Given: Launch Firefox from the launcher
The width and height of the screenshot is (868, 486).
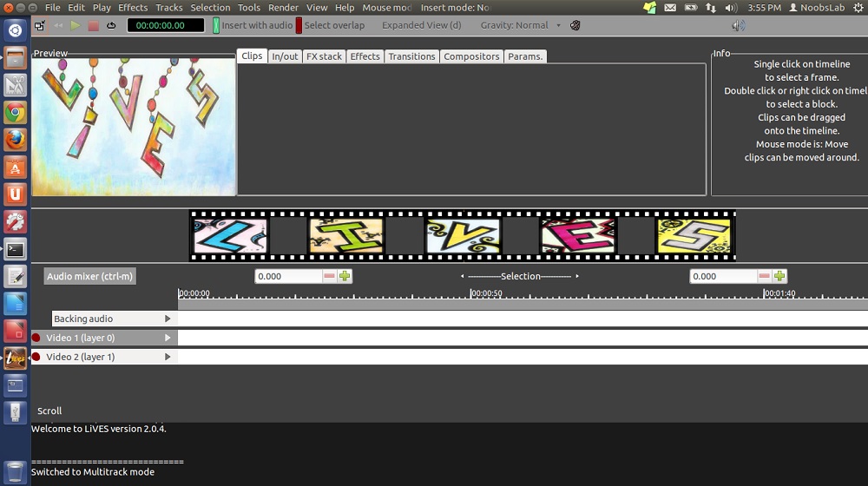Looking at the screenshot, I should (15, 140).
